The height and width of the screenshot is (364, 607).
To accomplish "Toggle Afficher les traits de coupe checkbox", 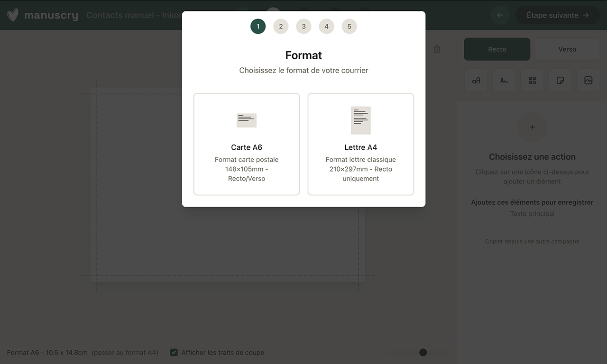I will point(174,352).
